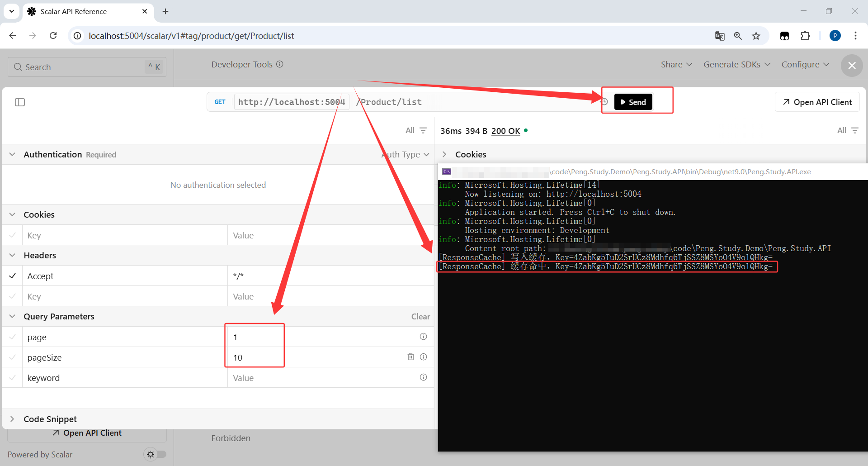Click the Search box in sidebar

87,67
